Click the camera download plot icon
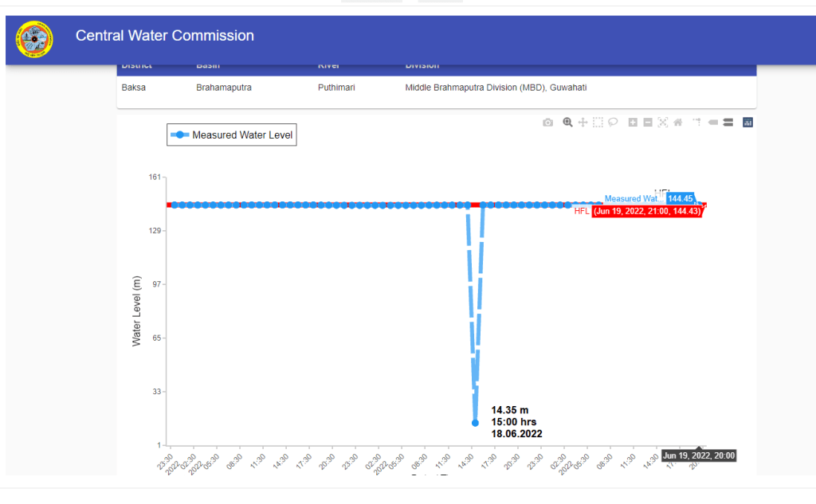The image size is (816, 504). coord(547,123)
